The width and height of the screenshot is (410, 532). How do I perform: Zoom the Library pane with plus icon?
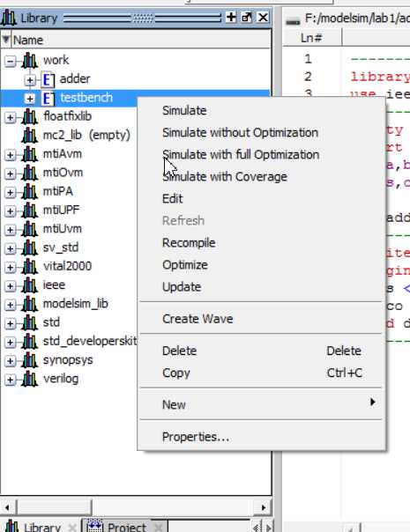[231, 17]
